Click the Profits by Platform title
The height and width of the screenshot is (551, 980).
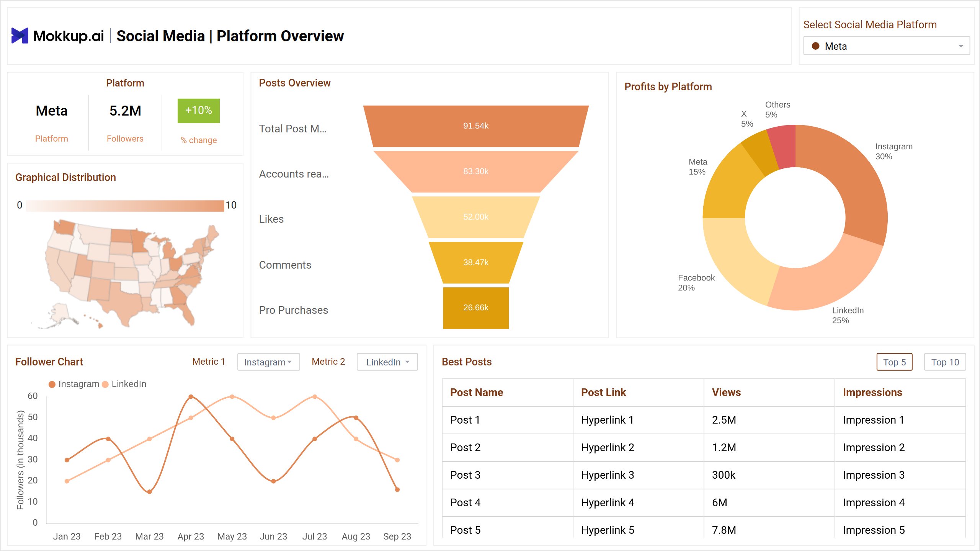(x=668, y=86)
